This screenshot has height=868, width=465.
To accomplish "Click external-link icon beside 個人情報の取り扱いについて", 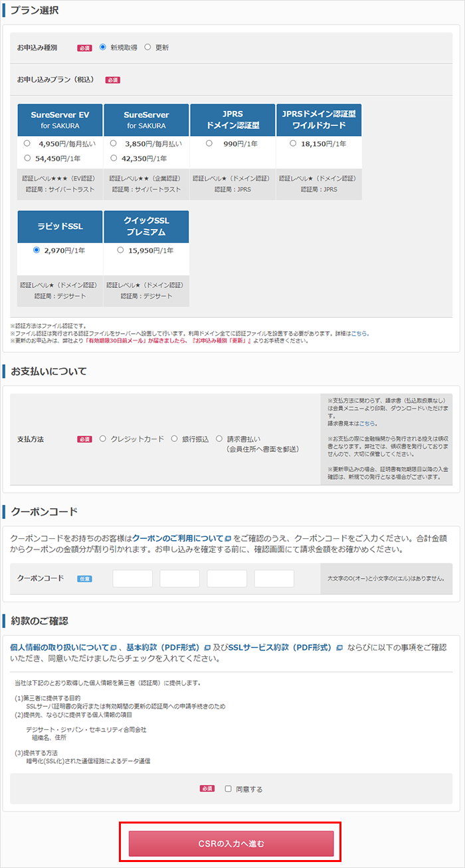I will 114,648.
